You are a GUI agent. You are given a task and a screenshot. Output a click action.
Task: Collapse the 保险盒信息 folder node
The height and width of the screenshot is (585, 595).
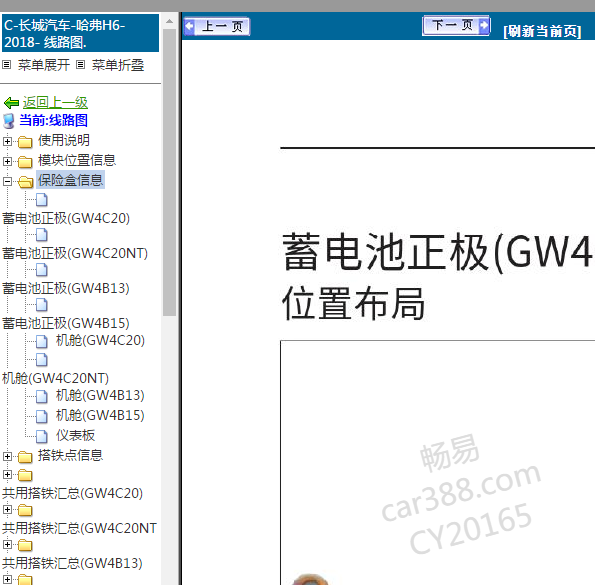[x=7, y=182]
